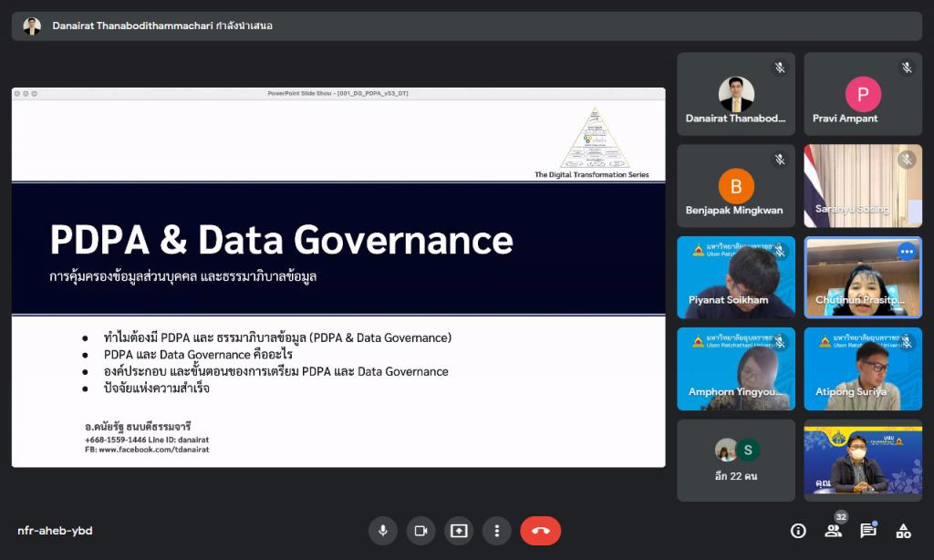Click muted mic icon on Saranyu Sosing tile
Image resolution: width=934 pixels, height=560 pixels.
[x=906, y=160]
